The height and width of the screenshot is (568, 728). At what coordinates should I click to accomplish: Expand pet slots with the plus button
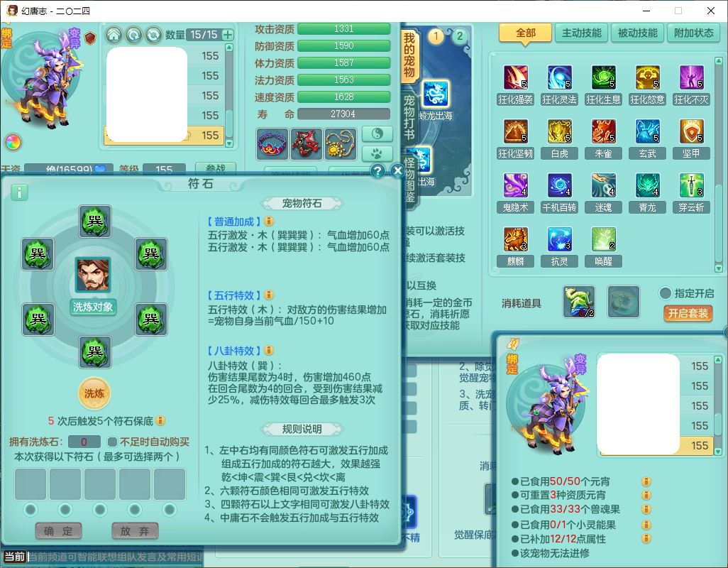coord(228,35)
